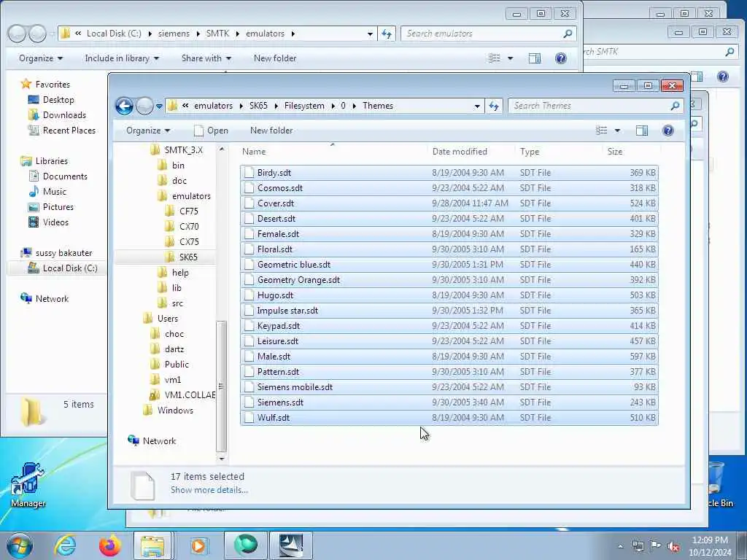747x560 pixels.
Task: Open clock and date in taskbar
Action: [709, 546]
